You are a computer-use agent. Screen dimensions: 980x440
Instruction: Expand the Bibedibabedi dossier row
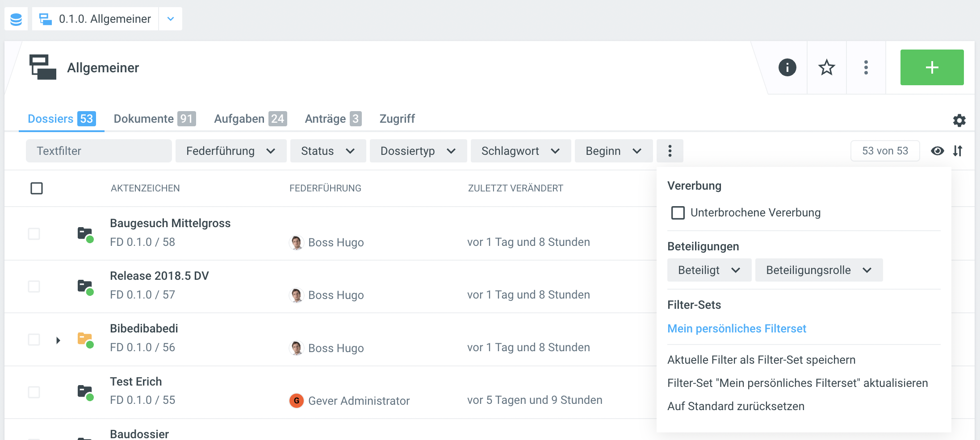pyautogui.click(x=58, y=340)
